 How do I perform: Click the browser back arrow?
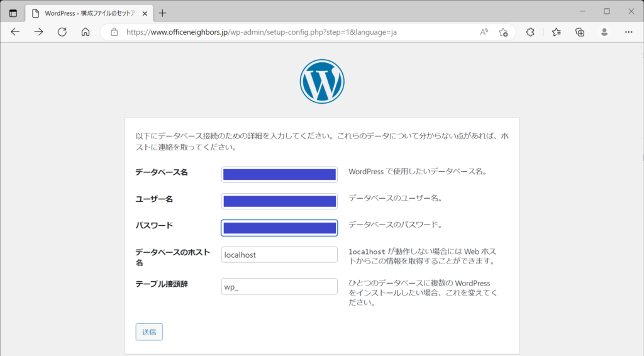15,32
